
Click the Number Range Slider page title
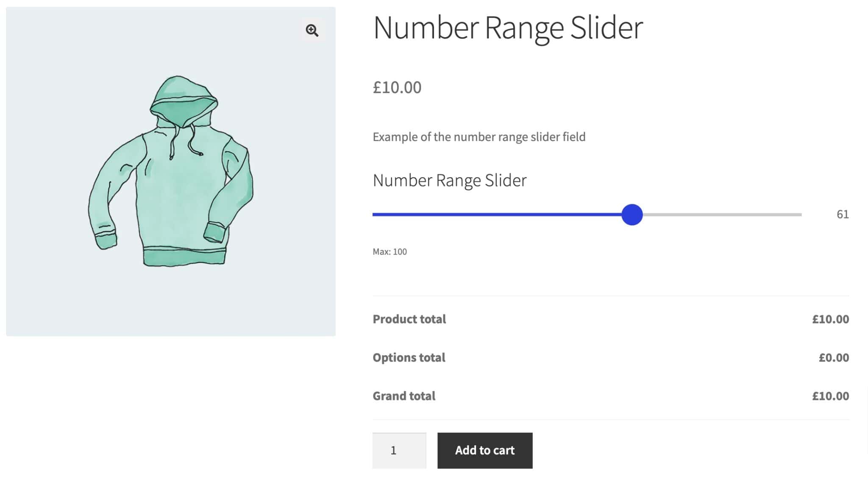point(508,28)
